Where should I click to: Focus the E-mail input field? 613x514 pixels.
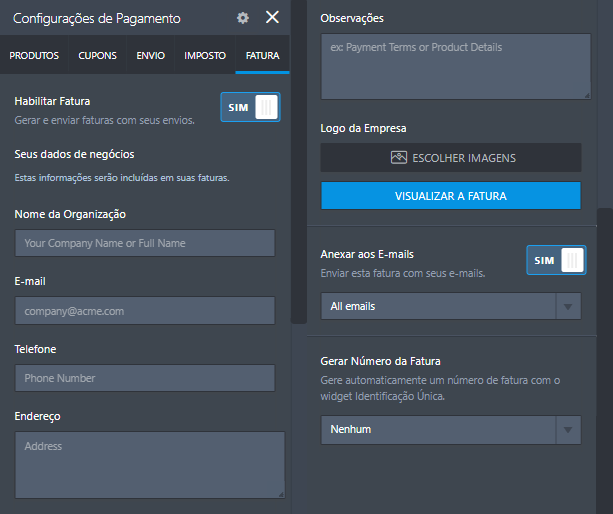[145, 311]
